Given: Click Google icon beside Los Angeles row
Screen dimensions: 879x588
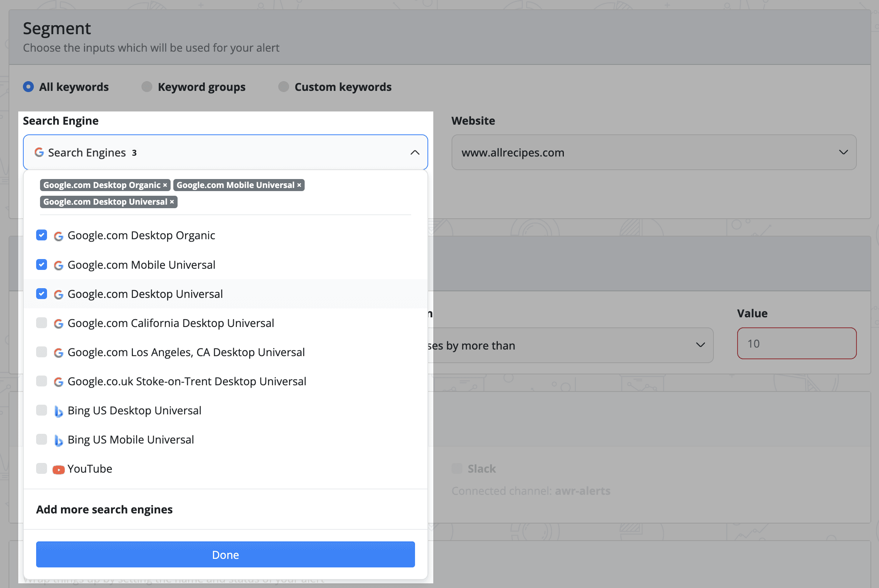Looking at the screenshot, I should 59,353.
